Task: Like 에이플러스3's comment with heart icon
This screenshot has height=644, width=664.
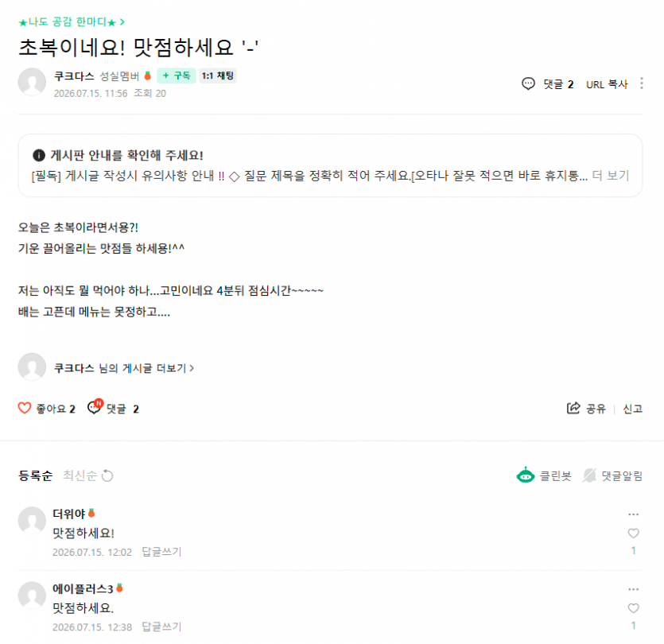Action: coord(633,608)
